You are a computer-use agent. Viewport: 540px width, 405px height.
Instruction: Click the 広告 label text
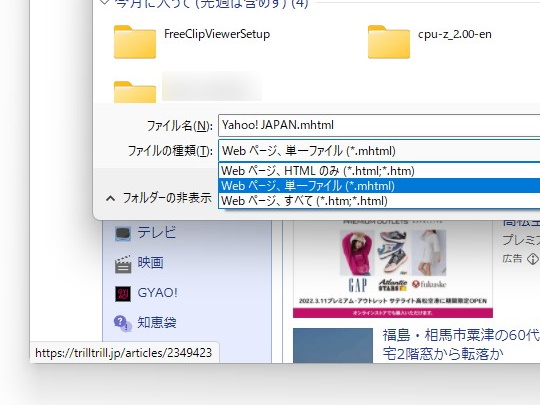click(512, 259)
